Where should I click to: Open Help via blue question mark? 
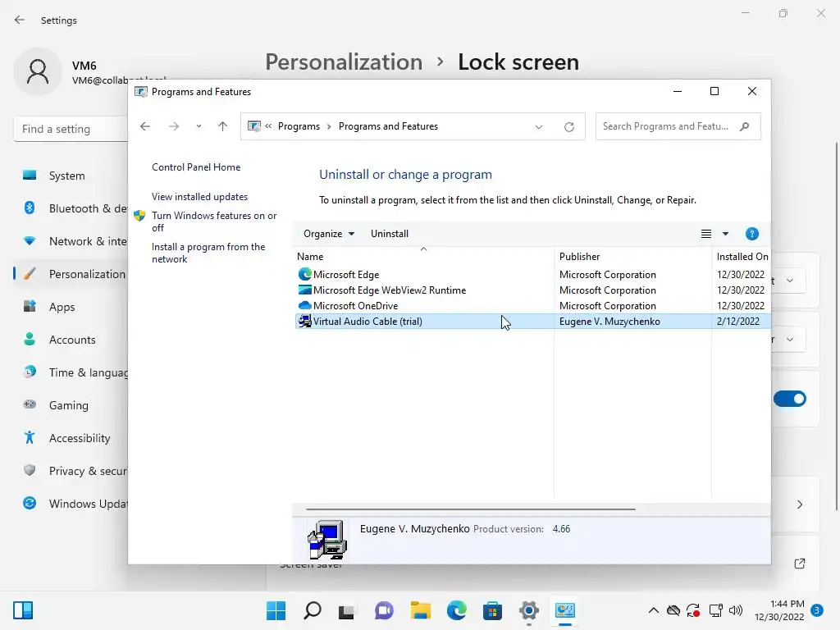pos(752,234)
